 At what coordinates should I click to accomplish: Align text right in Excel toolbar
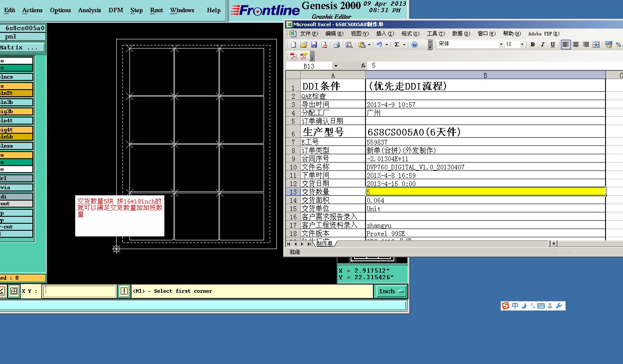coord(585,45)
